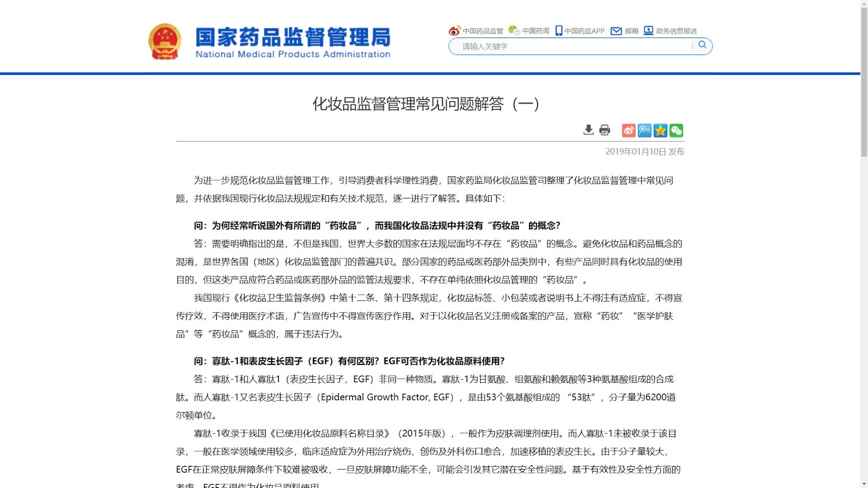Open the 政务信息报送 link
This screenshot has height=488, width=868.
pos(675,31)
